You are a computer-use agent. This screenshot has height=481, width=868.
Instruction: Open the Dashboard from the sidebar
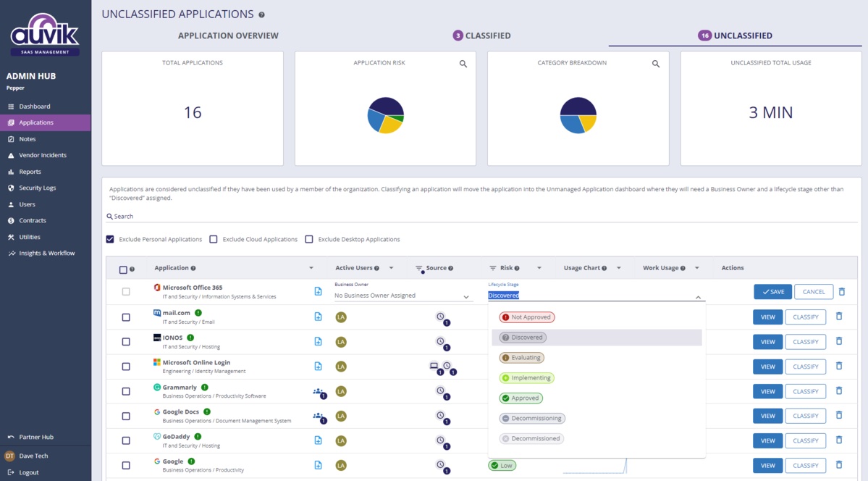[x=34, y=106]
